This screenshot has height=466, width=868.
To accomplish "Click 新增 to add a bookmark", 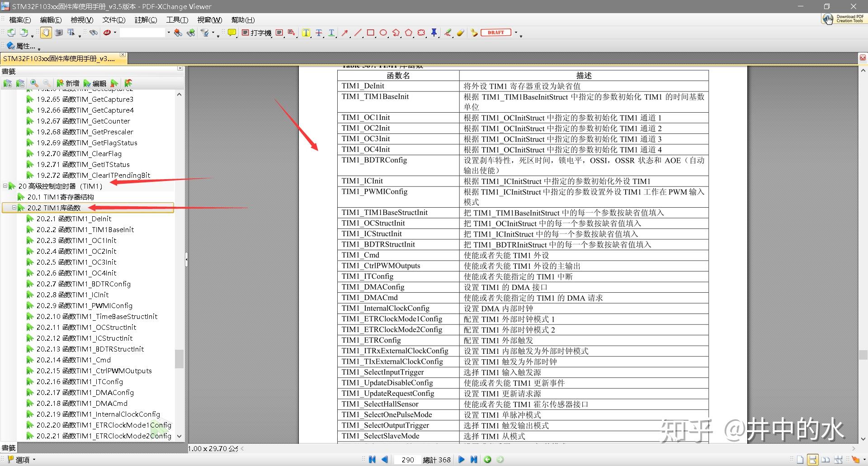I will pyautogui.click(x=68, y=83).
